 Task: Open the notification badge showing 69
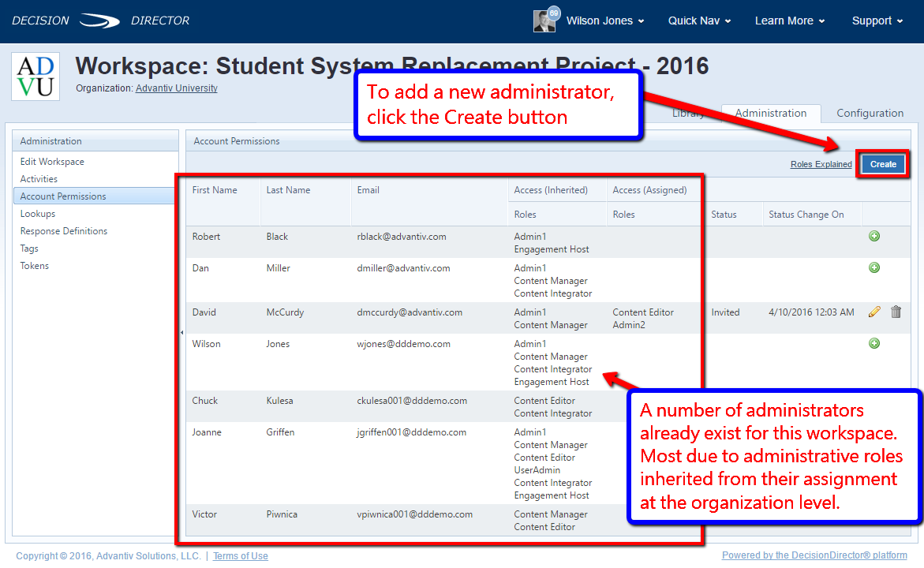(x=554, y=13)
